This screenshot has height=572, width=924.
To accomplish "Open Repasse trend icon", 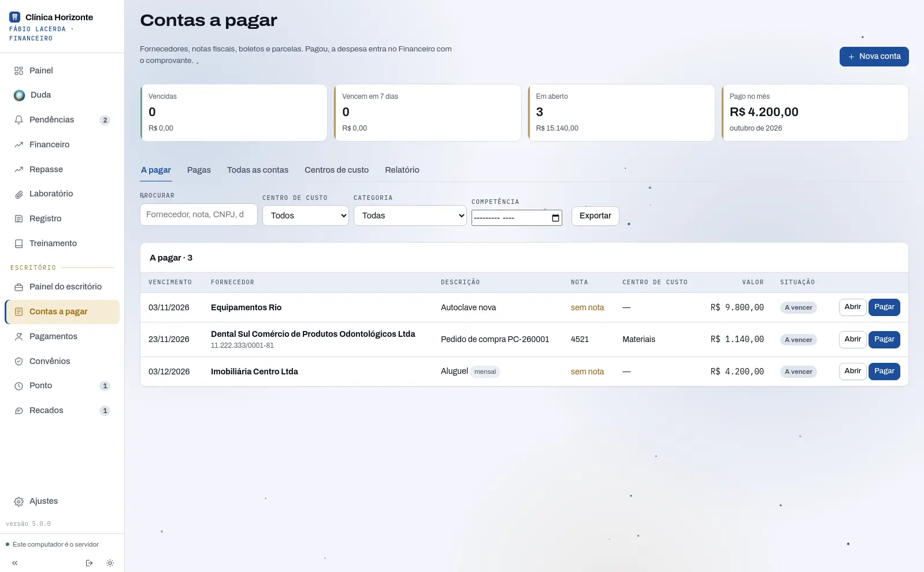I will (x=18, y=169).
